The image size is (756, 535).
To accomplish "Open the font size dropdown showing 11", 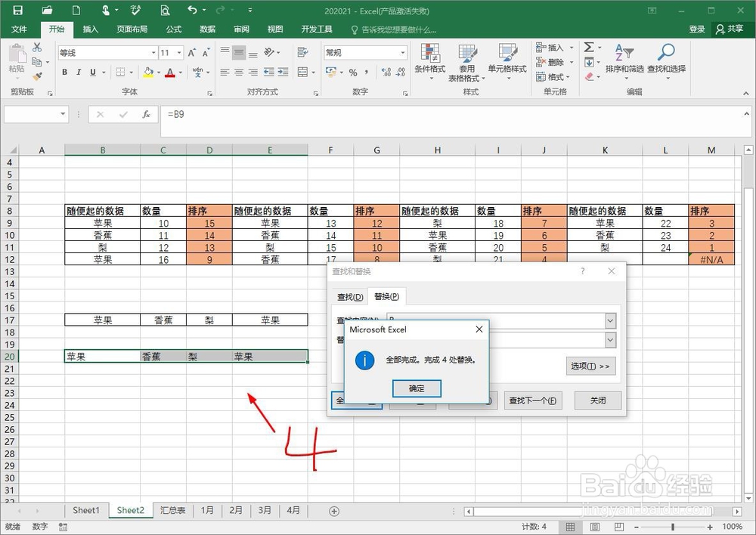I will click(x=179, y=53).
